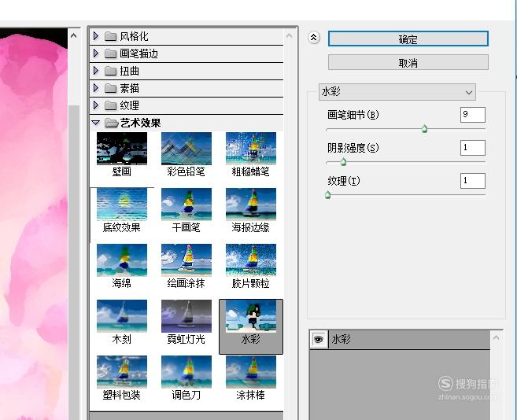Screen dimensions: 517x420
Task: Click 取消 to cancel the filter
Action: point(408,62)
